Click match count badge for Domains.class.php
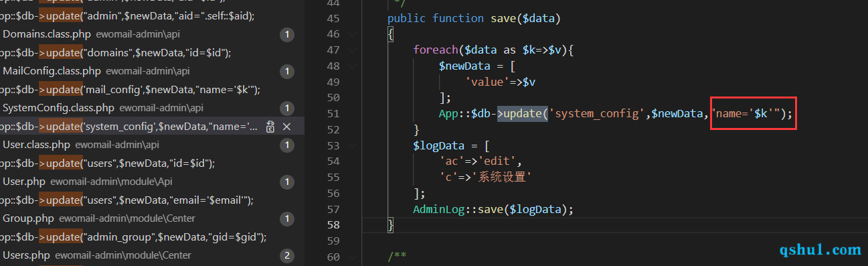The image size is (868, 266). click(287, 34)
